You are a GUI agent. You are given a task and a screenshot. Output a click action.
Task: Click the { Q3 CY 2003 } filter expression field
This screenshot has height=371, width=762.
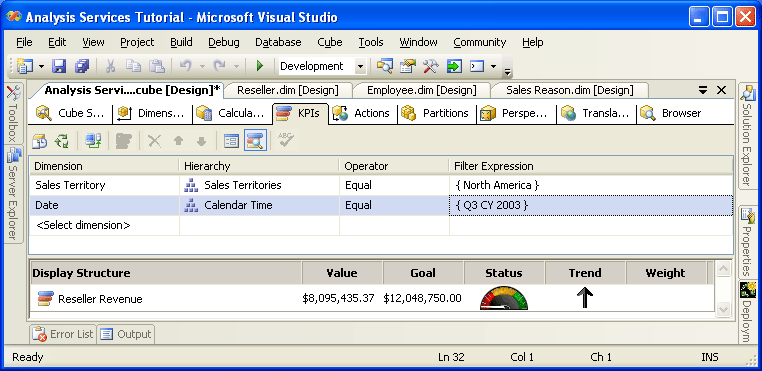[x=591, y=205]
